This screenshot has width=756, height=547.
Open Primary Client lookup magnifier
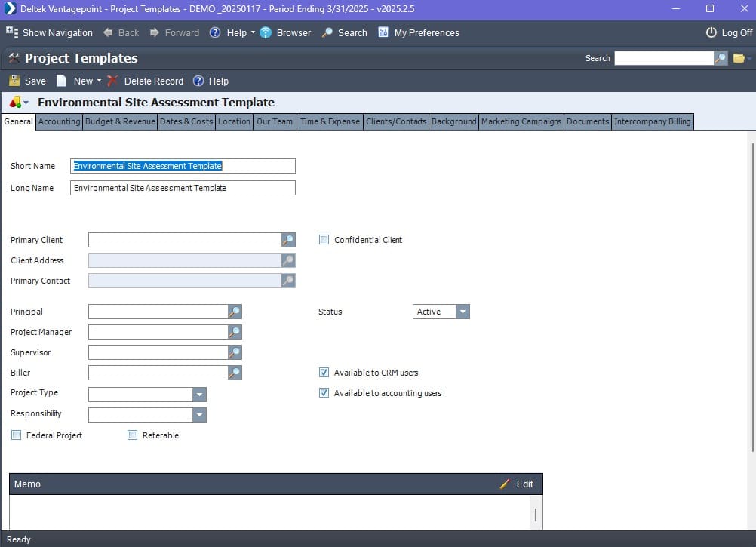288,240
